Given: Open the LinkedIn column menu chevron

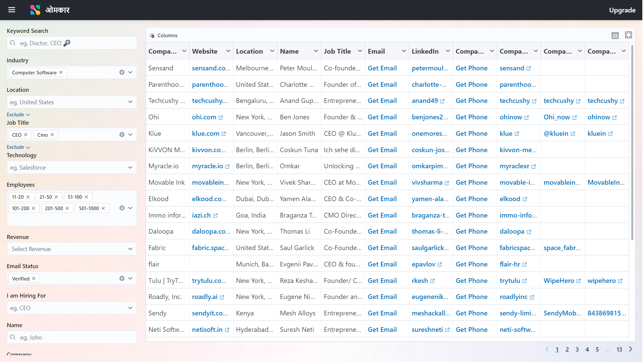Looking at the screenshot, I should (x=448, y=51).
